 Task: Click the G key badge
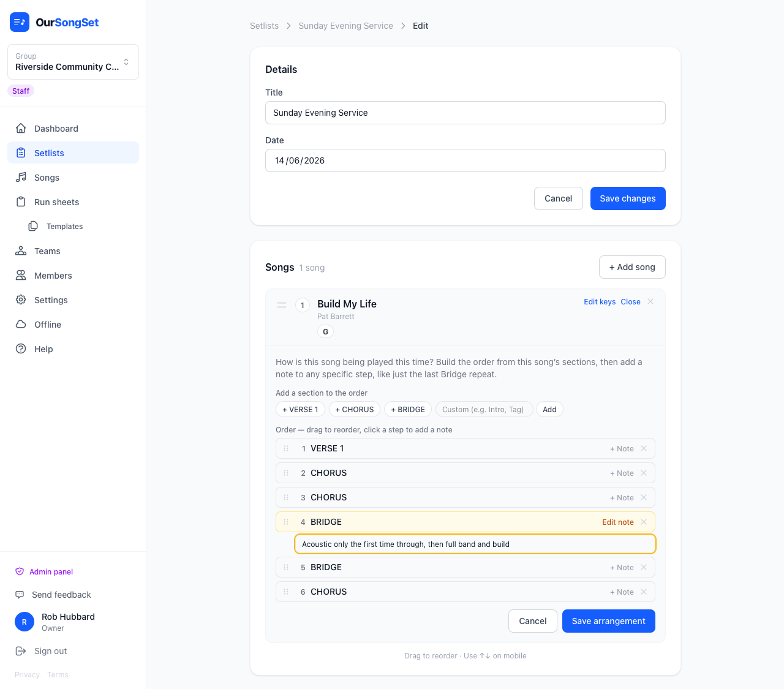coord(325,332)
